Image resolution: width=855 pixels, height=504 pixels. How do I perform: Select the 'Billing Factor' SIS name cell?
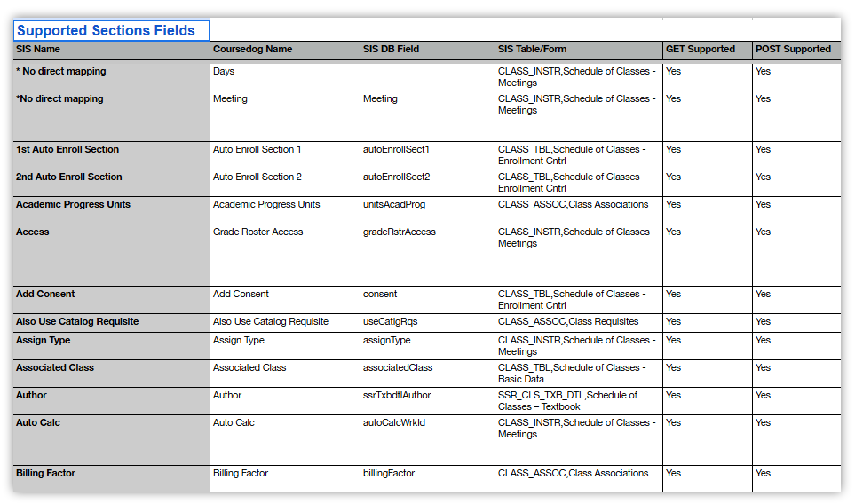click(x=111, y=478)
